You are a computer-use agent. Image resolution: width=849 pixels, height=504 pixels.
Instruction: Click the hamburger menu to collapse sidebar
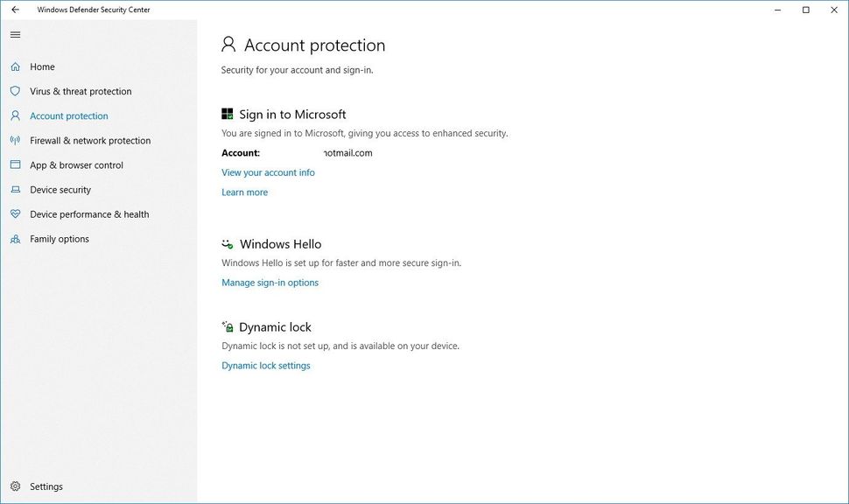pos(15,35)
